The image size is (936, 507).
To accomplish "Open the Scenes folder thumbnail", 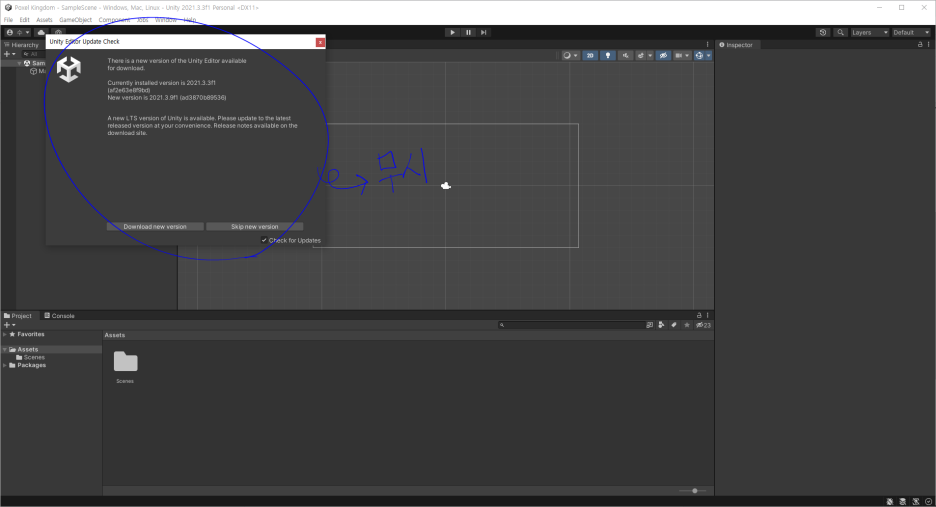I will click(125, 362).
